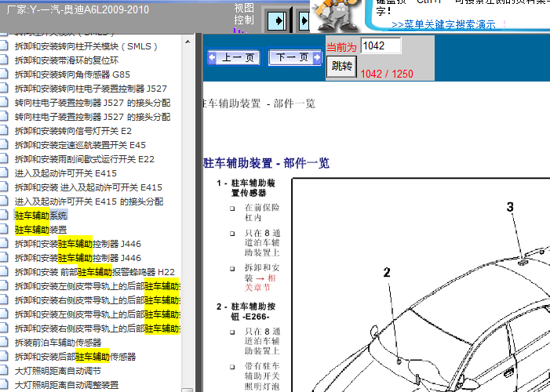Open 拆卸和安装转向柱电子装置控制器 J527 entry
Image resolution: width=550 pixels, height=392 pixels.
click(x=91, y=89)
